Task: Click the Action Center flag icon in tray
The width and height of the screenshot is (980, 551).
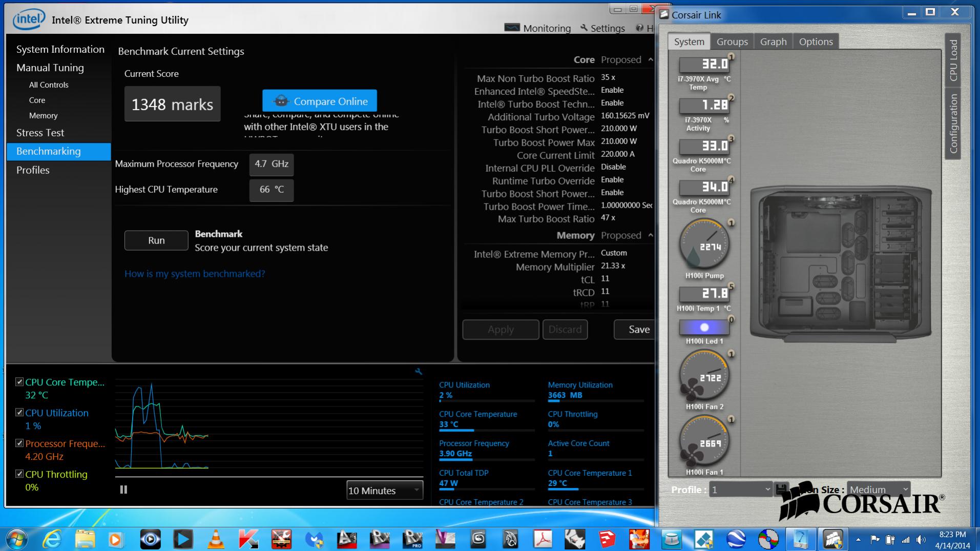Action: (x=875, y=540)
